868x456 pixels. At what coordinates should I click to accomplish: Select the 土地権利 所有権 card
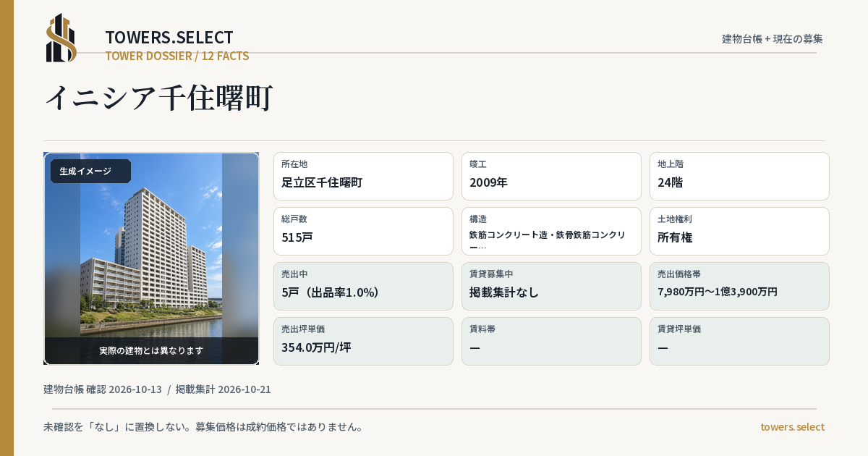[x=739, y=231]
